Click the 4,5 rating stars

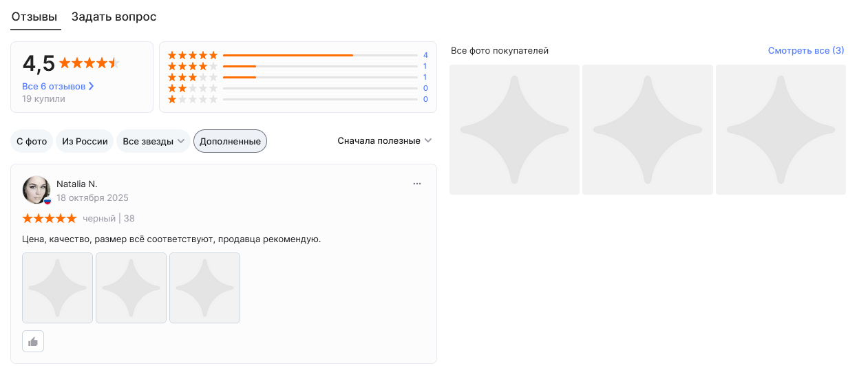(x=89, y=63)
